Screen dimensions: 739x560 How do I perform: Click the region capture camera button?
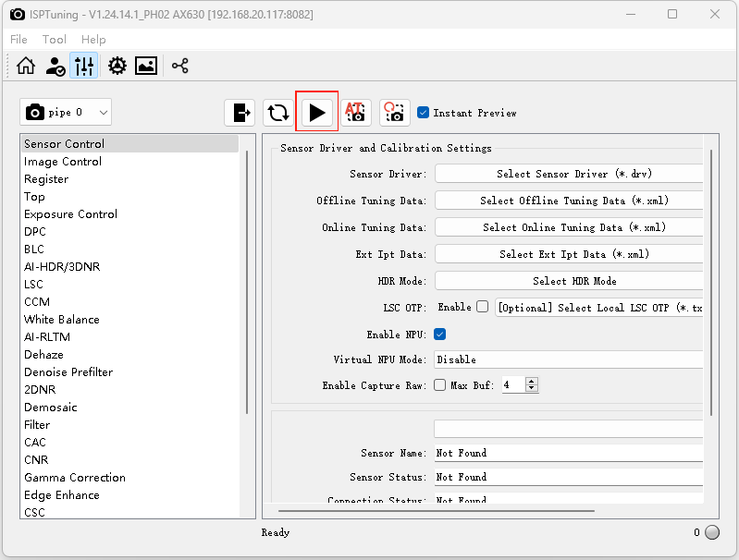pyautogui.click(x=395, y=113)
